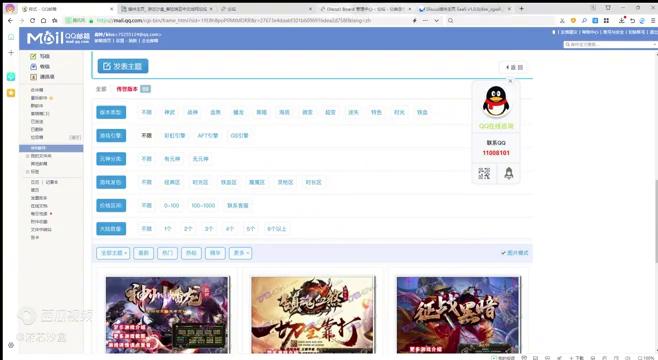Image resolution: width=658 pixels, height=360 pixels.
Task: Click the 热门 hot sort button
Action: tap(167, 253)
